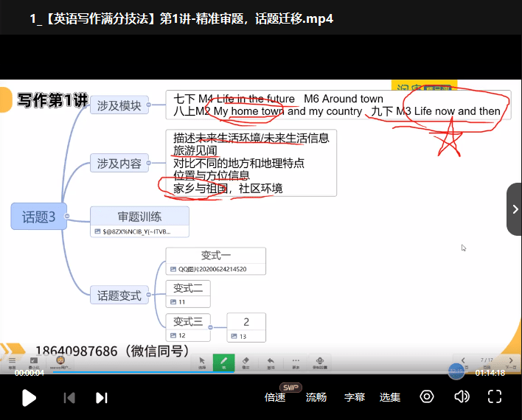The width and height of the screenshot is (522, 420).
Task: Click the 变式二 node
Action: [x=188, y=288]
